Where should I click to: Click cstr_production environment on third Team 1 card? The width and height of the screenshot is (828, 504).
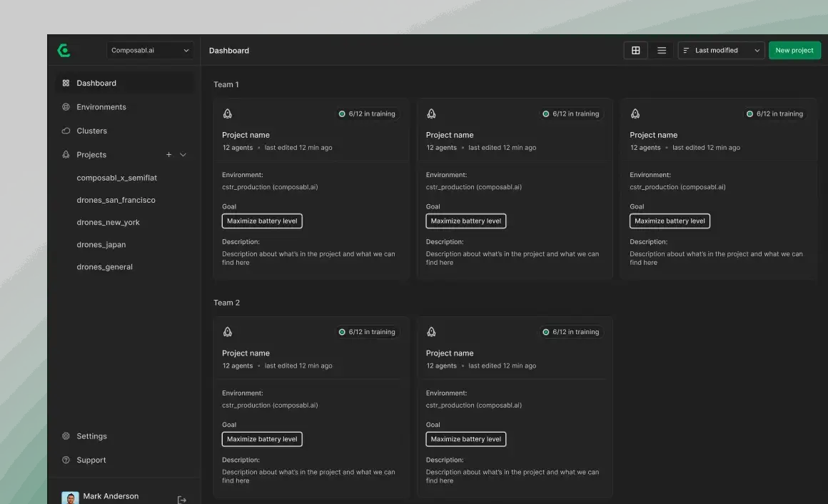pos(677,187)
